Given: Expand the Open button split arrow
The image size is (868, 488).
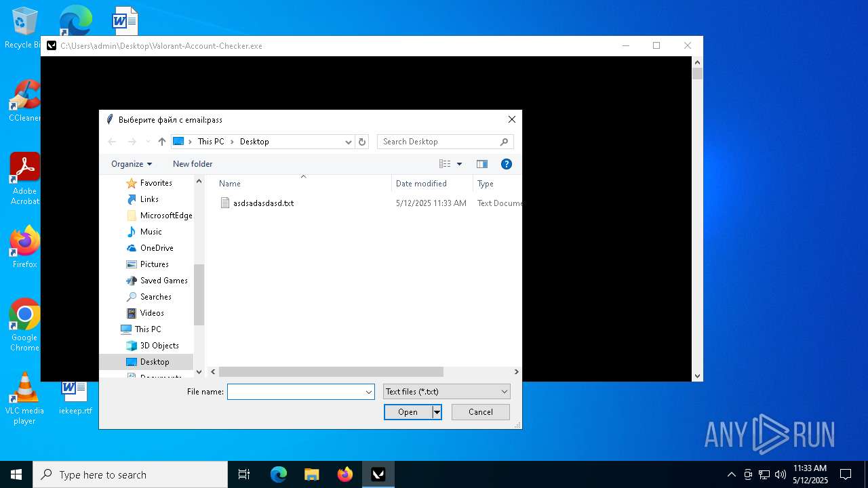Looking at the screenshot, I should point(437,412).
